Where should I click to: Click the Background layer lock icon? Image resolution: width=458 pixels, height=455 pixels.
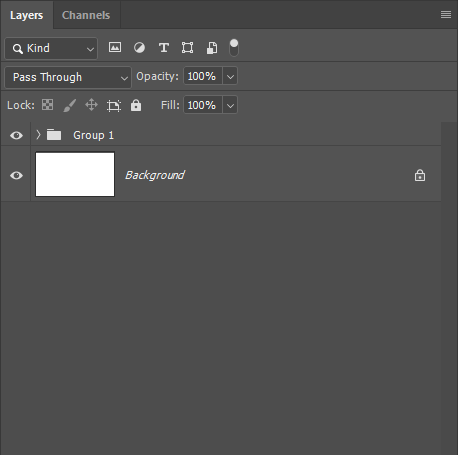click(x=420, y=175)
